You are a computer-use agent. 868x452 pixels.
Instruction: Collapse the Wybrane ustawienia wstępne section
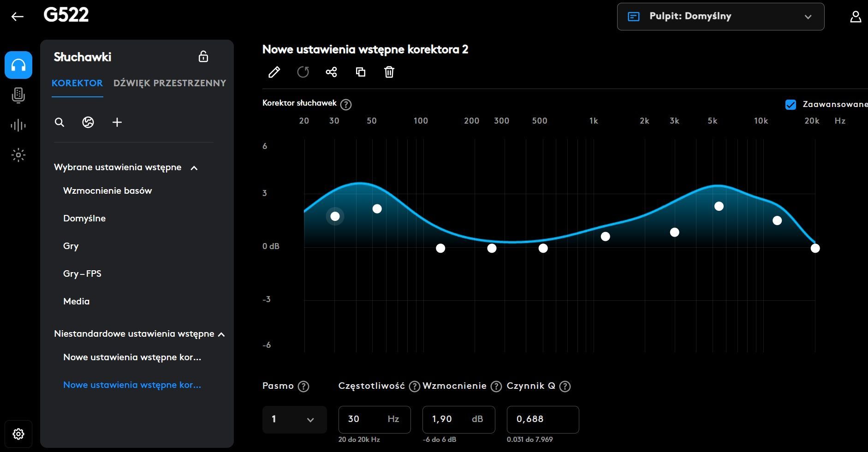[x=194, y=168]
